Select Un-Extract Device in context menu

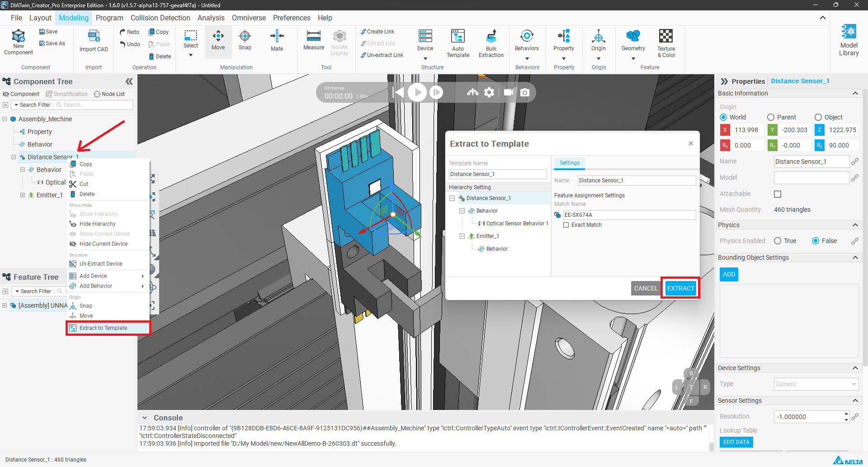coord(108,264)
